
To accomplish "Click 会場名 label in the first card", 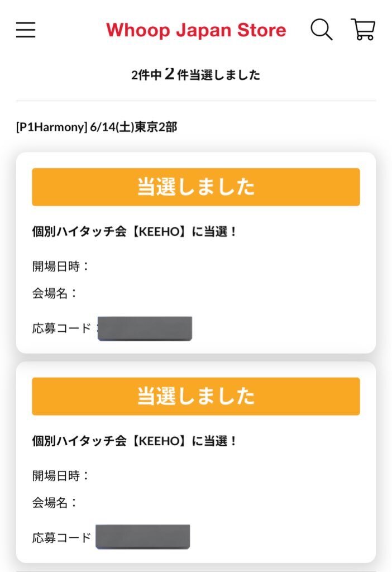I will [x=55, y=293].
